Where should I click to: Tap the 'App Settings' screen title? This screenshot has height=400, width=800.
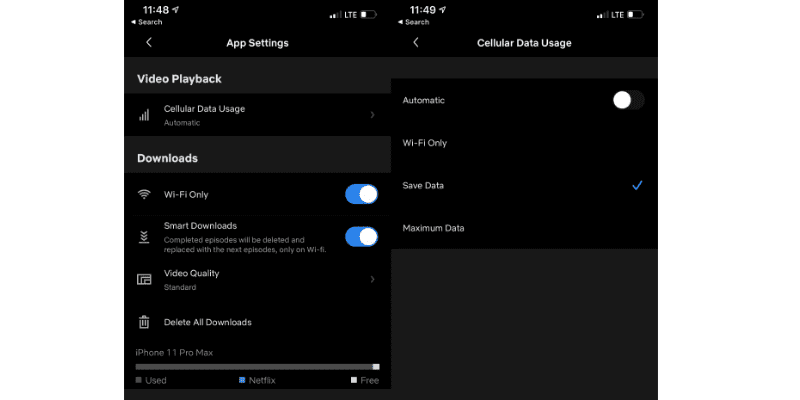258,43
